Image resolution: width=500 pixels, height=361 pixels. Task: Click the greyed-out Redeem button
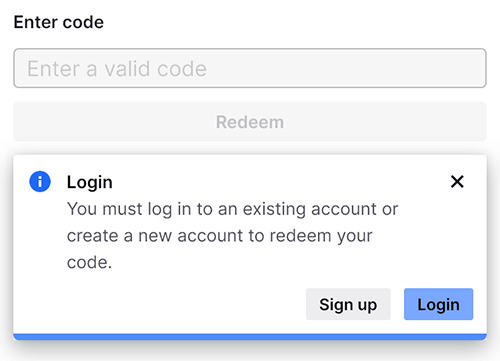click(250, 122)
